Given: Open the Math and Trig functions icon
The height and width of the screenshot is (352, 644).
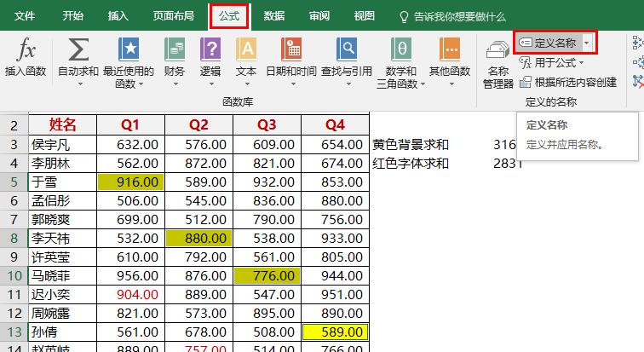Looking at the screenshot, I should tap(401, 49).
